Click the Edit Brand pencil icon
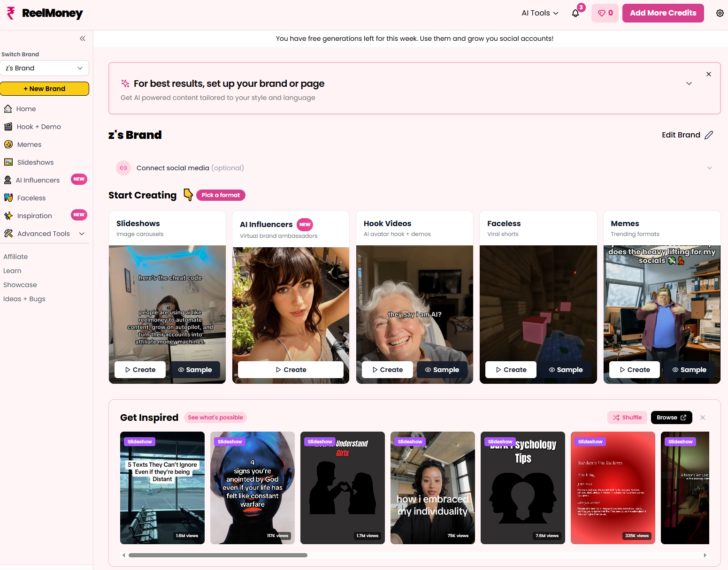 click(x=709, y=135)
